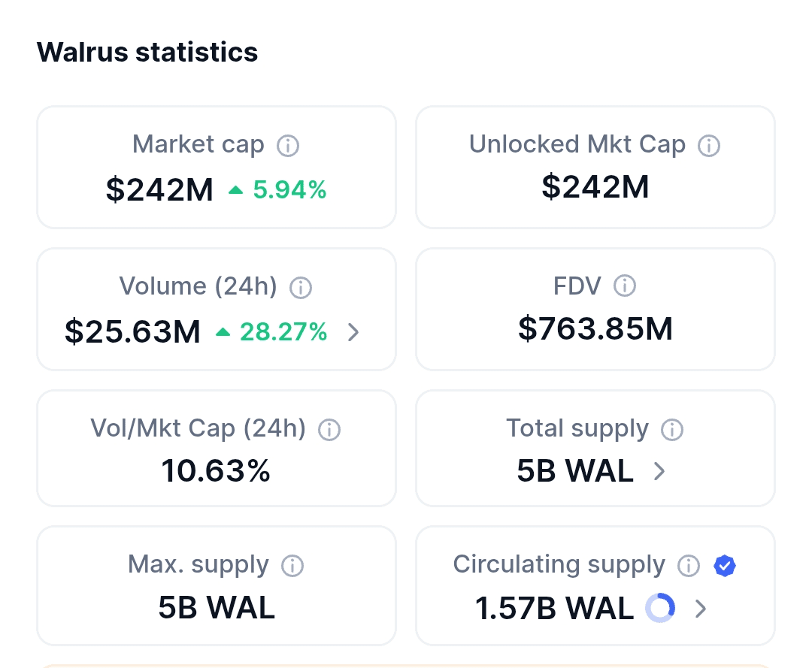Click the Total supply info icon
The height and width of the screenshot is (668, 812).
point(671,429)
